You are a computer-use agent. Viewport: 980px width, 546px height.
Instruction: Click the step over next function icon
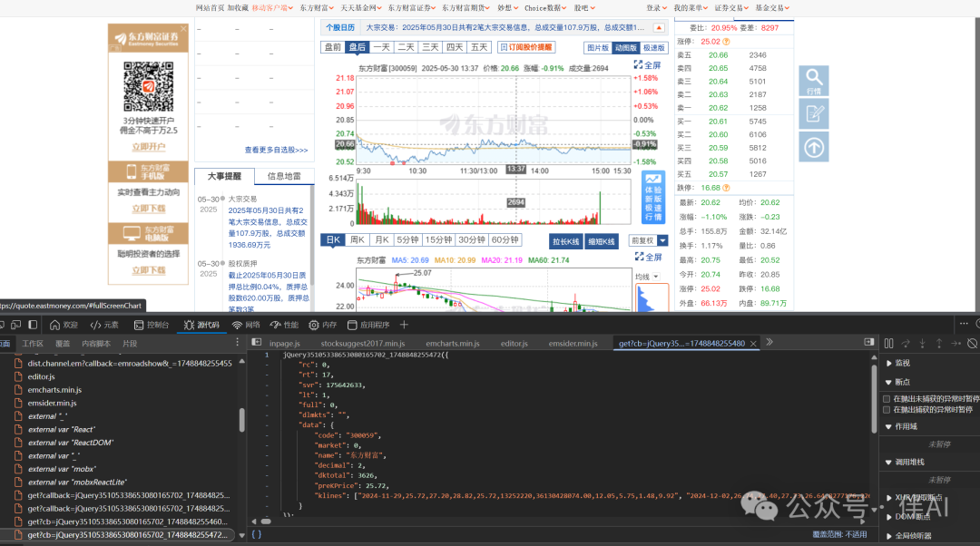[x=906, y=343]
